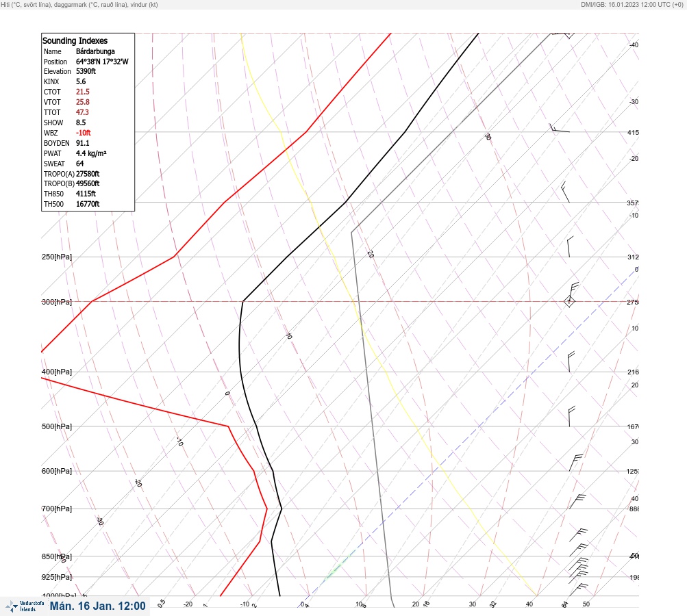Click the CTOT value 21.5
This screenshot has width=687, height=616.
[82, 92]
